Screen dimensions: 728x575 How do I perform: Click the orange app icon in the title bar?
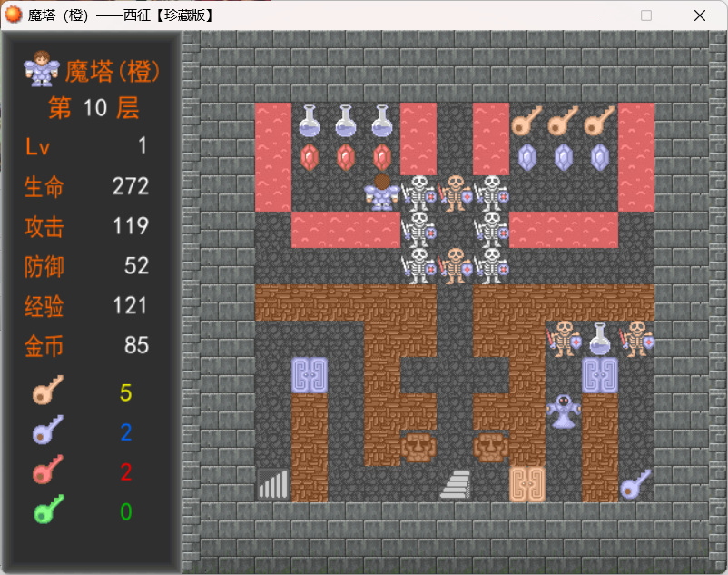pos(13,15)
